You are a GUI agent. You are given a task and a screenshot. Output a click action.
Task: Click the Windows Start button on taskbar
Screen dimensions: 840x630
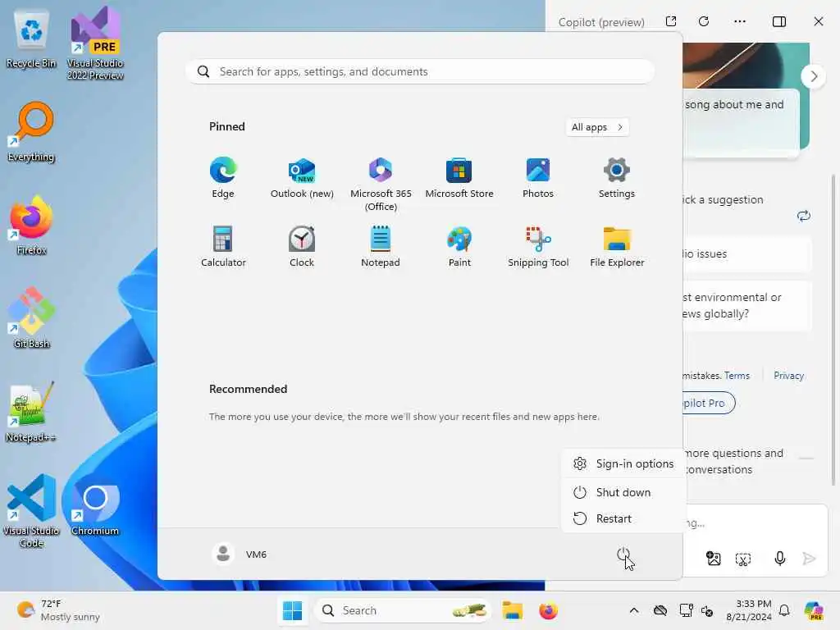tap(293, 610)
